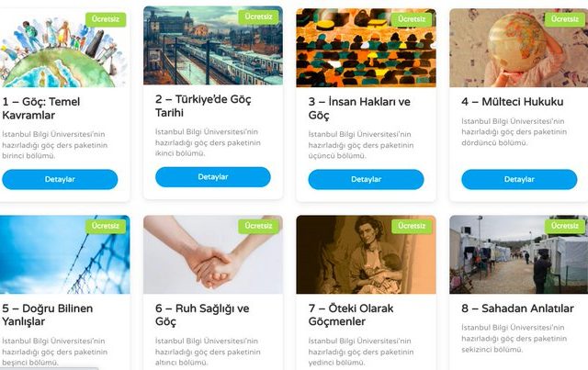Open the title 6 – Ruh Sağlığı ve Göç
The width and height of the screenshot is (588, 370).
[x=202, y=315]
